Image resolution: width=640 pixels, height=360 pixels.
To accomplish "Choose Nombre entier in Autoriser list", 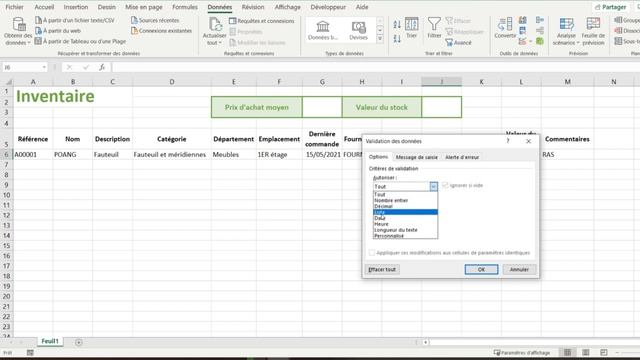I will 405,200.
